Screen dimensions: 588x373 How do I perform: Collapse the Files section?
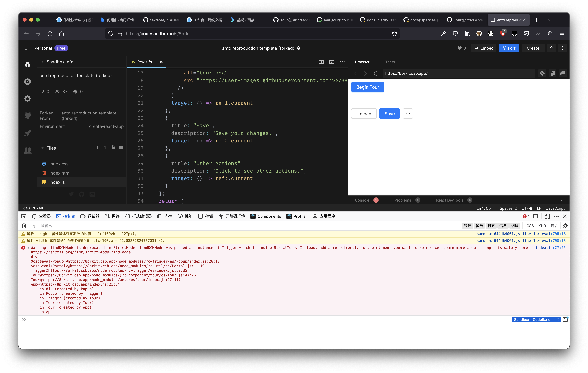pos(43,148)
